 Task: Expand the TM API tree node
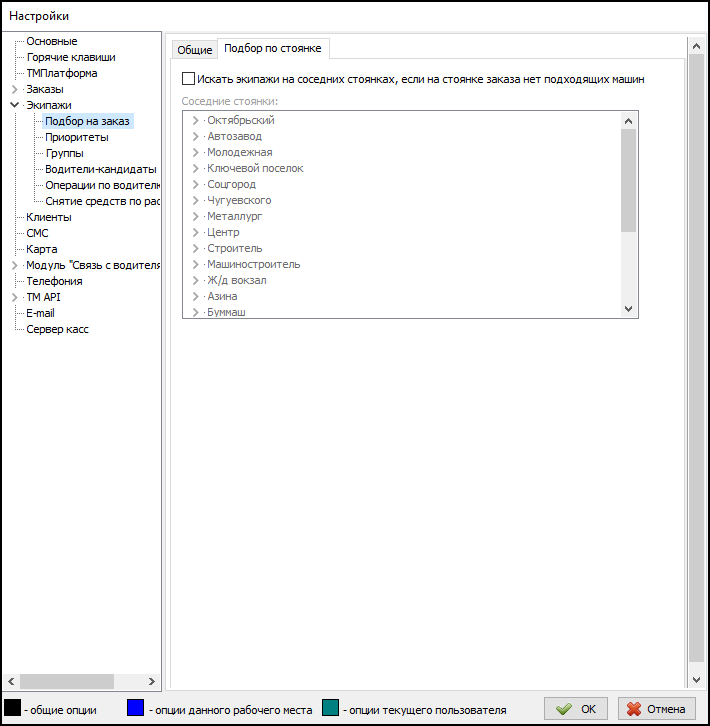[14, 297]
